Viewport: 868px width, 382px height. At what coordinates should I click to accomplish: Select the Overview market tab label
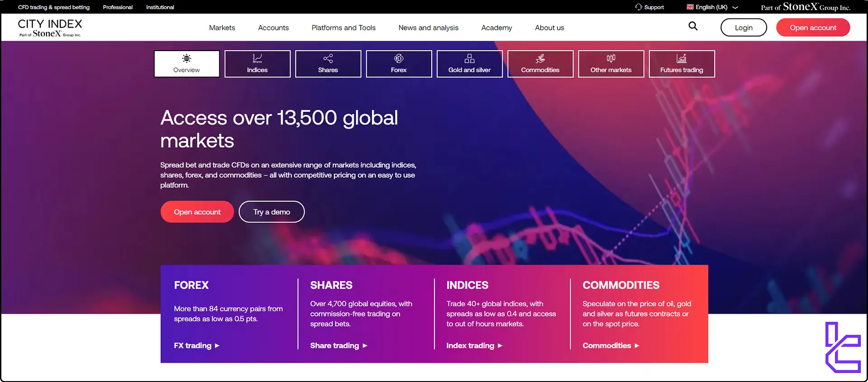[x=186, y=70]
